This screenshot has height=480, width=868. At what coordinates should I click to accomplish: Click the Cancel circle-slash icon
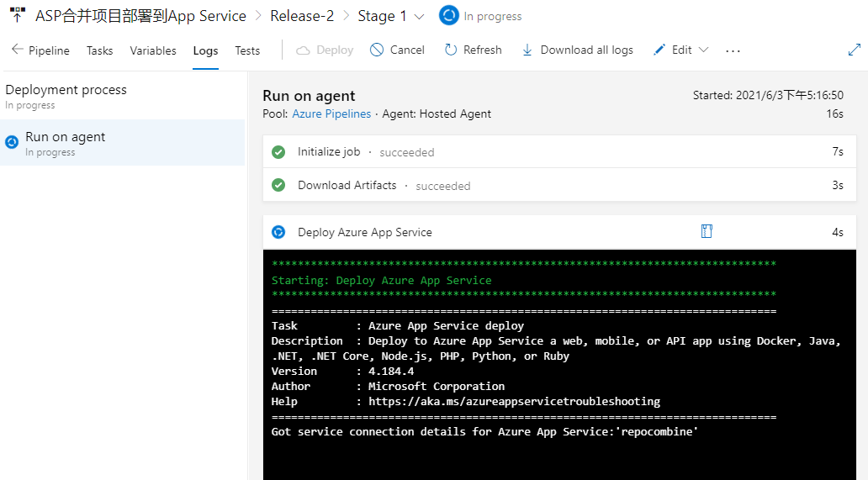377,50
